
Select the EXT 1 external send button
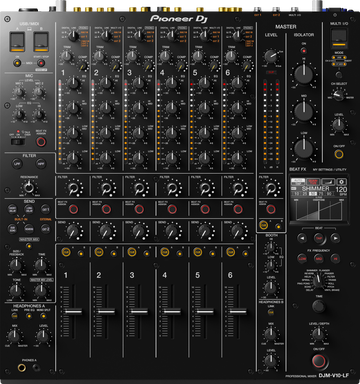(x=46, y=209)
